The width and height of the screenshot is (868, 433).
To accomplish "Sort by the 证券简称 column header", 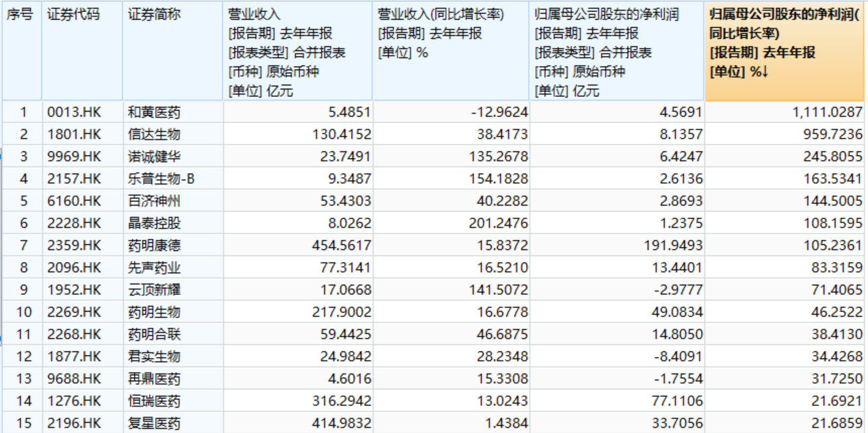I will click(154, 15).
